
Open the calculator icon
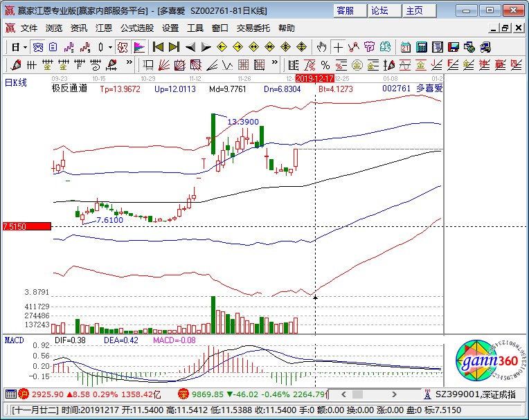coord(422,47)
